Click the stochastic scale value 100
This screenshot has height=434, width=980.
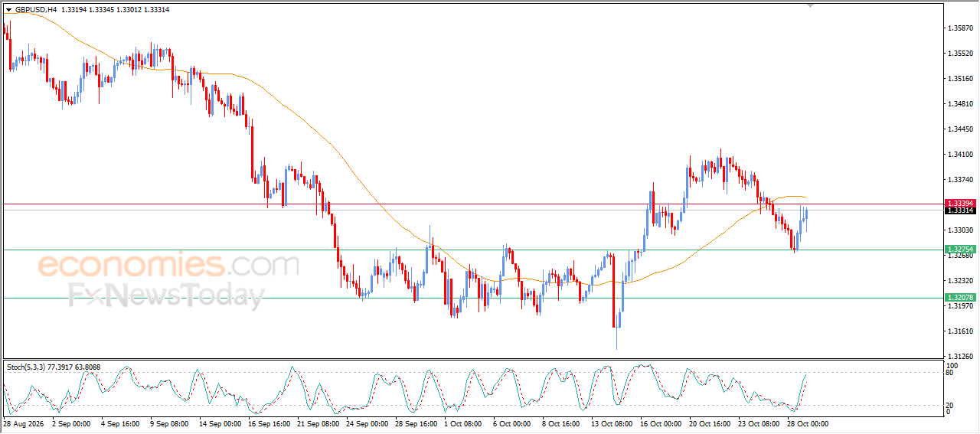(x=952, y=367)
